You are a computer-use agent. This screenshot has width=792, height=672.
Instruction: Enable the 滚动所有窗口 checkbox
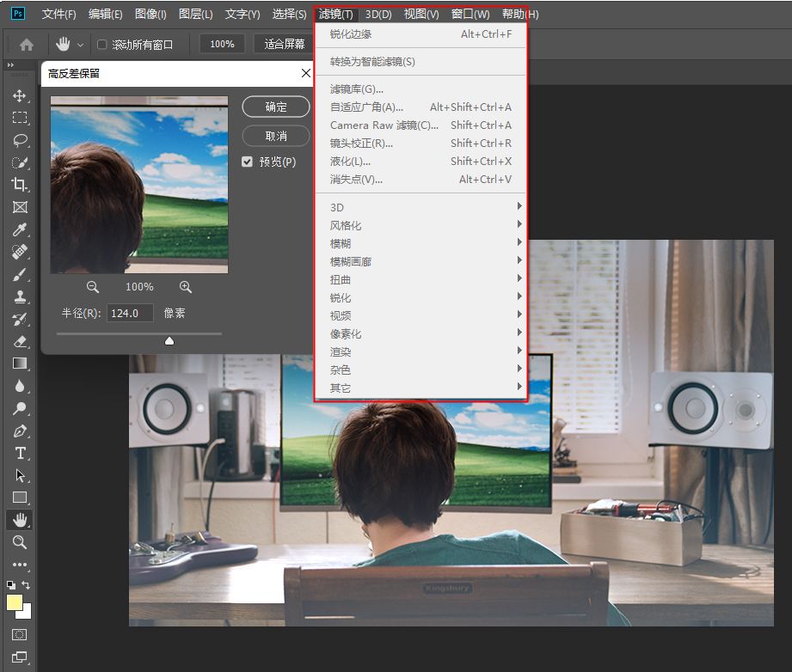[x=102, y=45]
